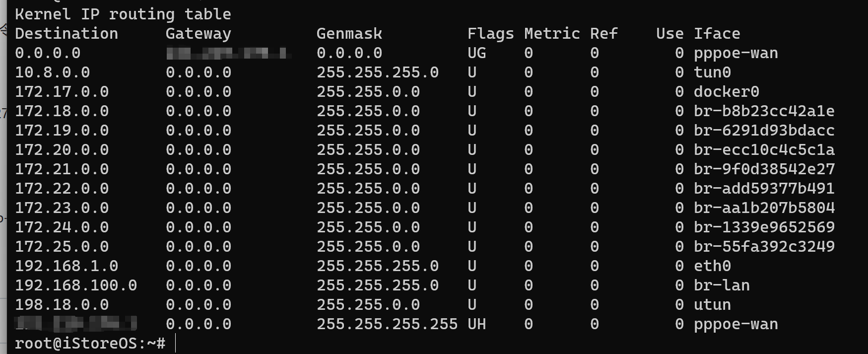
Task: Click the UG flag in first row
Action: tap(476, 53)
